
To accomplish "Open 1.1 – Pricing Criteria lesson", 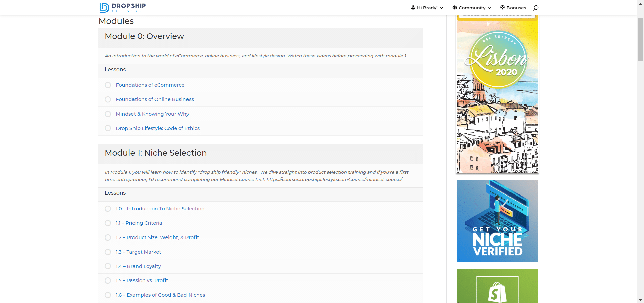I will (139, 223).
